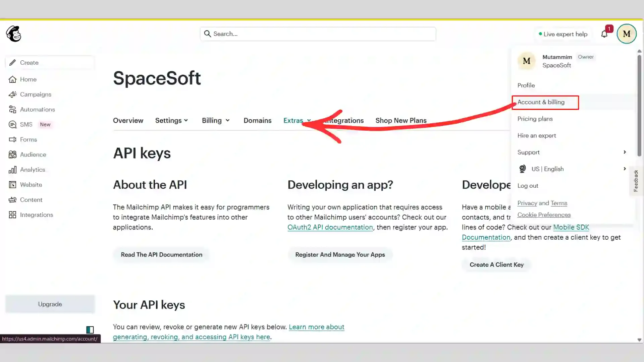Click the Mailchimp Freddie logo

pyautogui.click(x=14, y=34)
